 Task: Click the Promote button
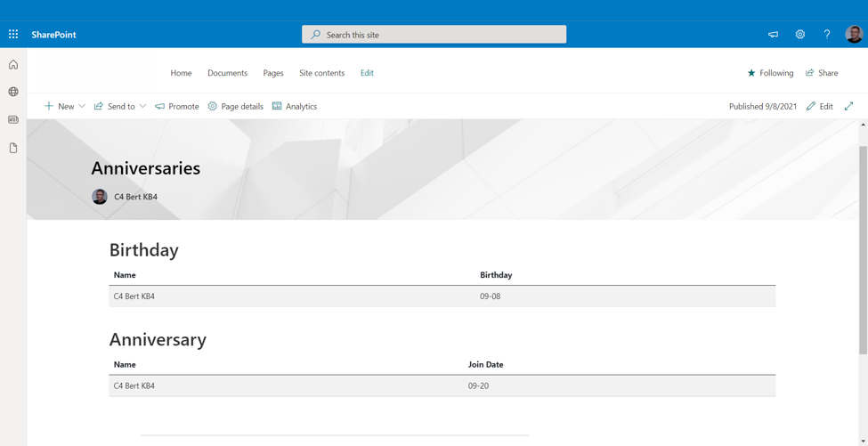[x=177, y=106]
